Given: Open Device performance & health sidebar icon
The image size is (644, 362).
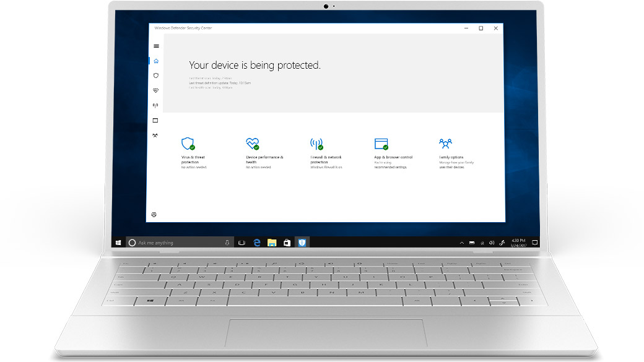Looking at the screenshot, I should click(x=155, y=90).
